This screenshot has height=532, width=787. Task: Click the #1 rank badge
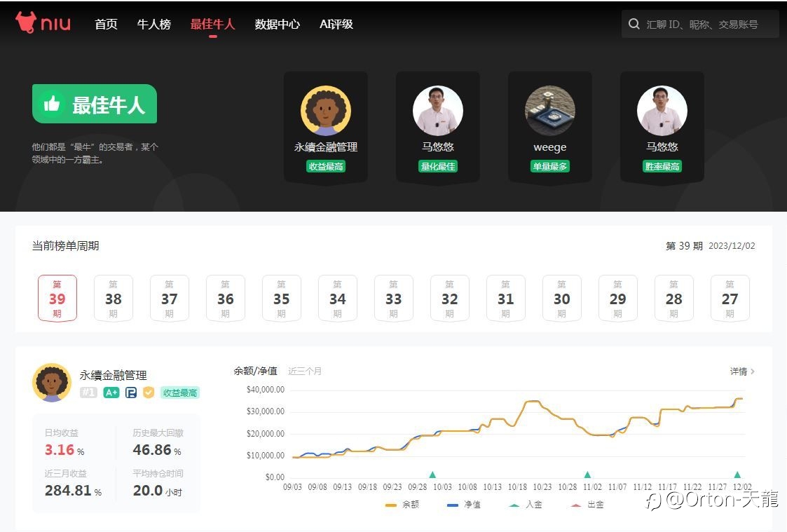click(88, 393)
